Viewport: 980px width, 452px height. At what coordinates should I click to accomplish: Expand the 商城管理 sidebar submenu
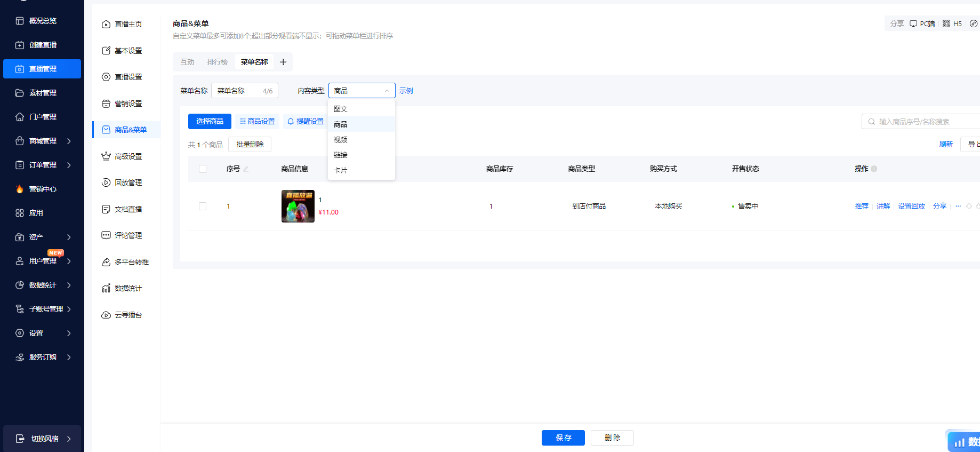pos(69,141)
